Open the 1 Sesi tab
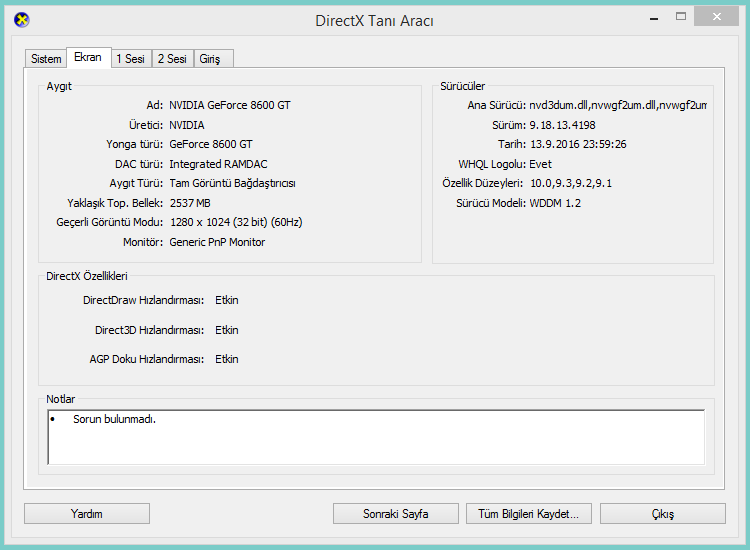 [x=131, y=59]
